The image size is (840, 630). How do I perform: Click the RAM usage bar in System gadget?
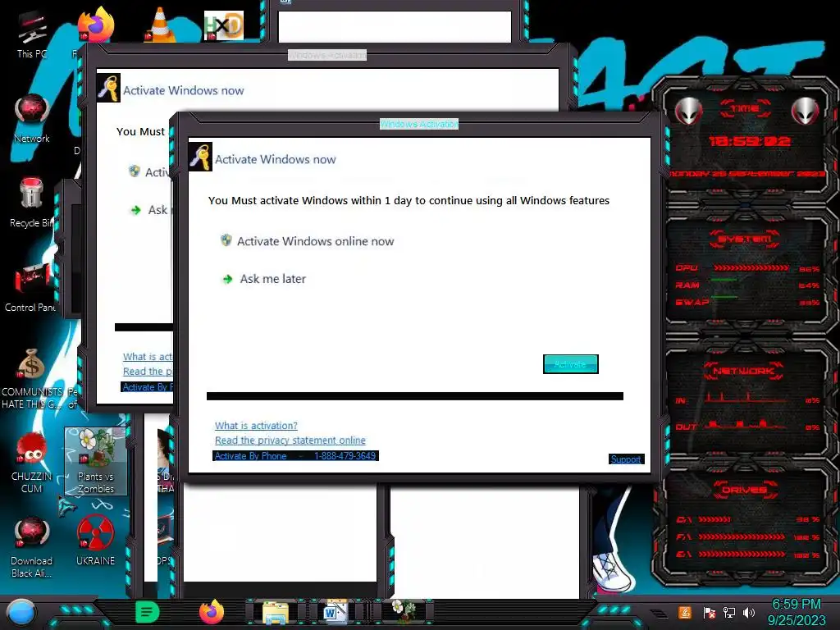click(724, 280)
